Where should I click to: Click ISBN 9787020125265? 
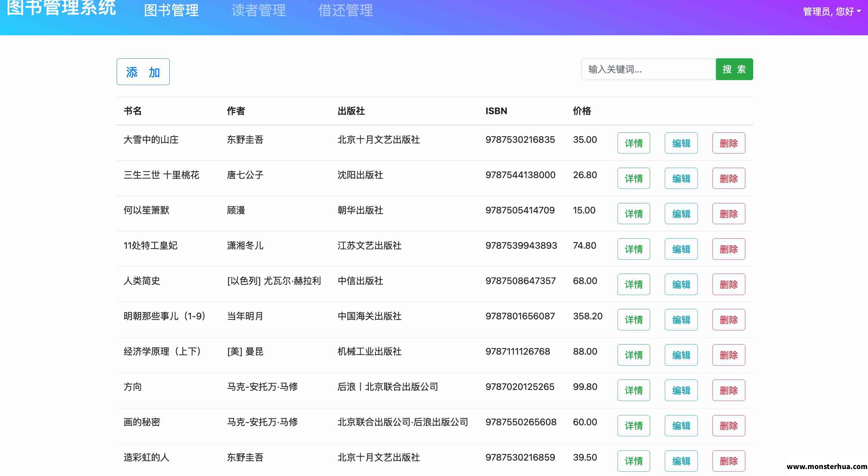click(x=520, y=387)
